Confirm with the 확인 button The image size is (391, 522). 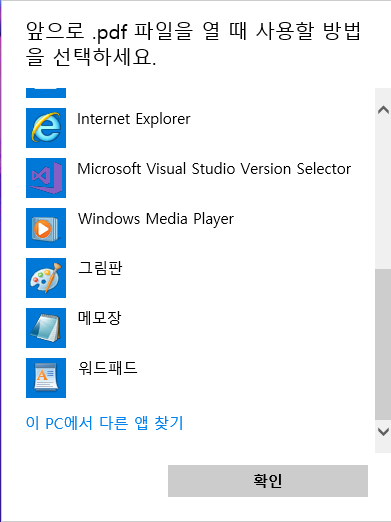pos(268,481)
